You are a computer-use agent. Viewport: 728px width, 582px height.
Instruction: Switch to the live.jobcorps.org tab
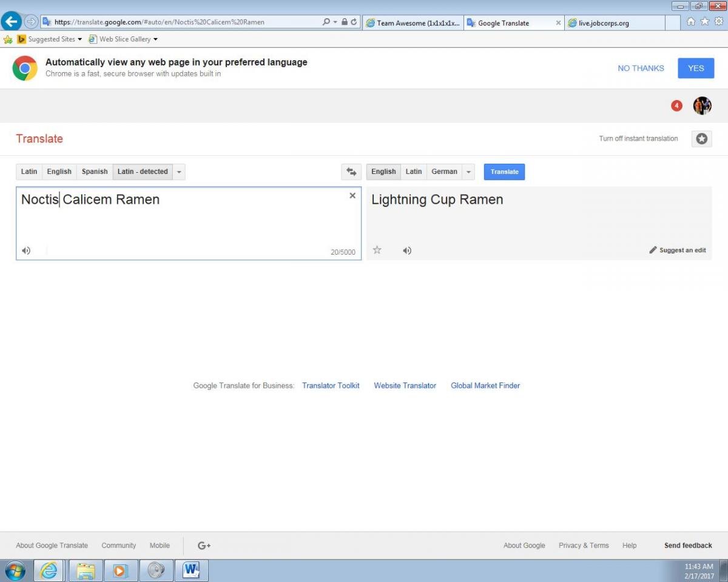[x=613, y=23]
